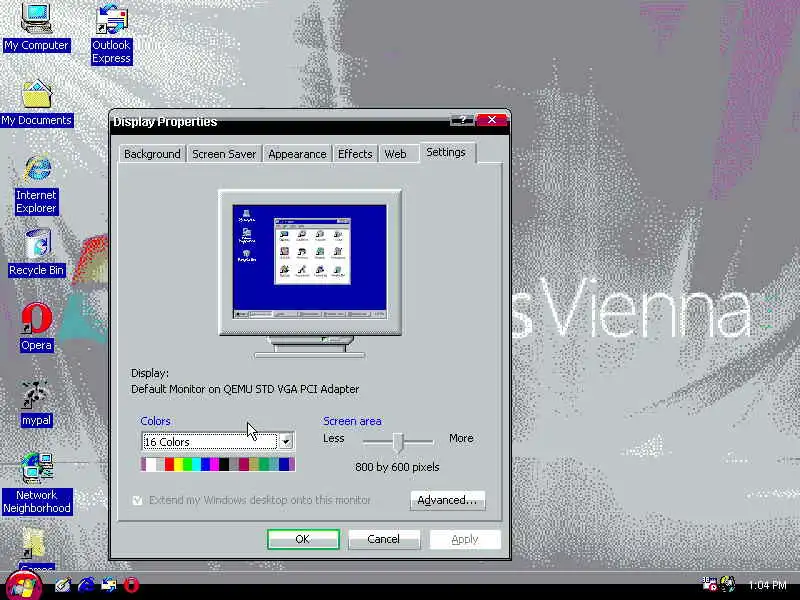Launch Opera from quick launch bar
Image resolution: width=800 pixels, height=600 pixels.
131,585
